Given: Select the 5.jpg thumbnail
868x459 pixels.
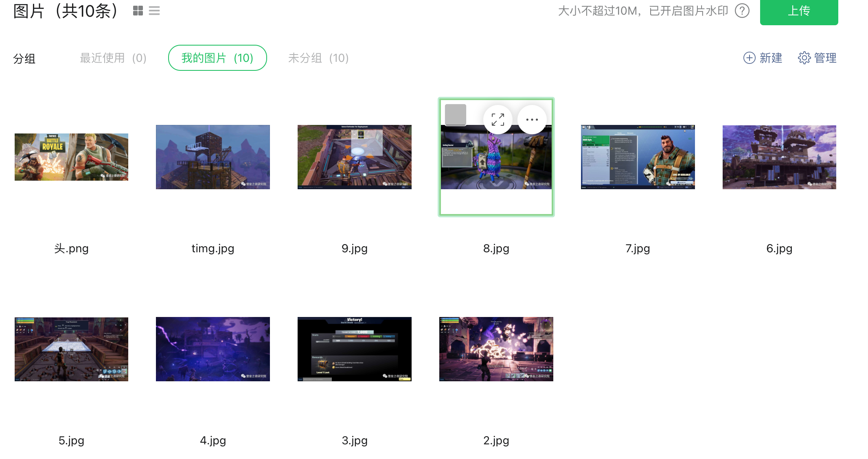Looking at the screenshot, I should coord(71,349).
